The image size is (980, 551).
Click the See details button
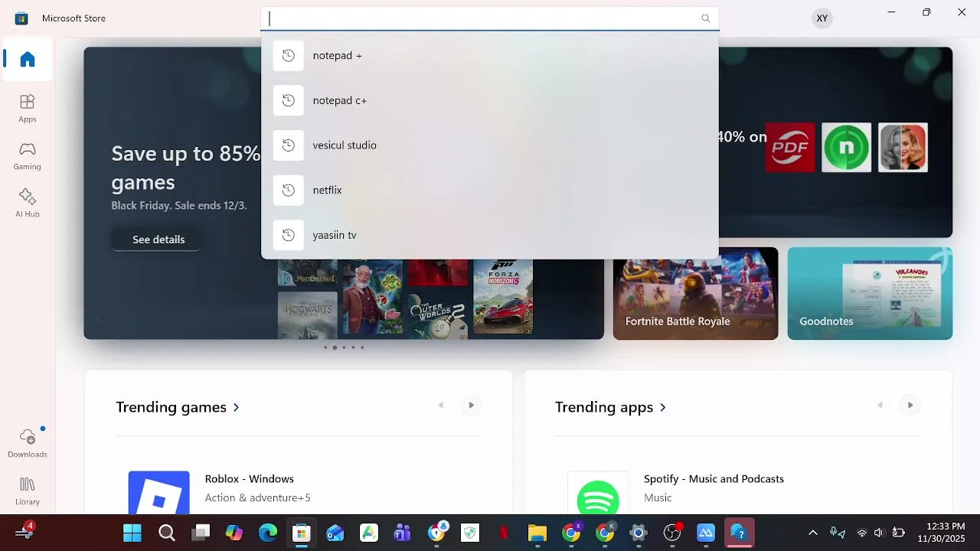158,240
